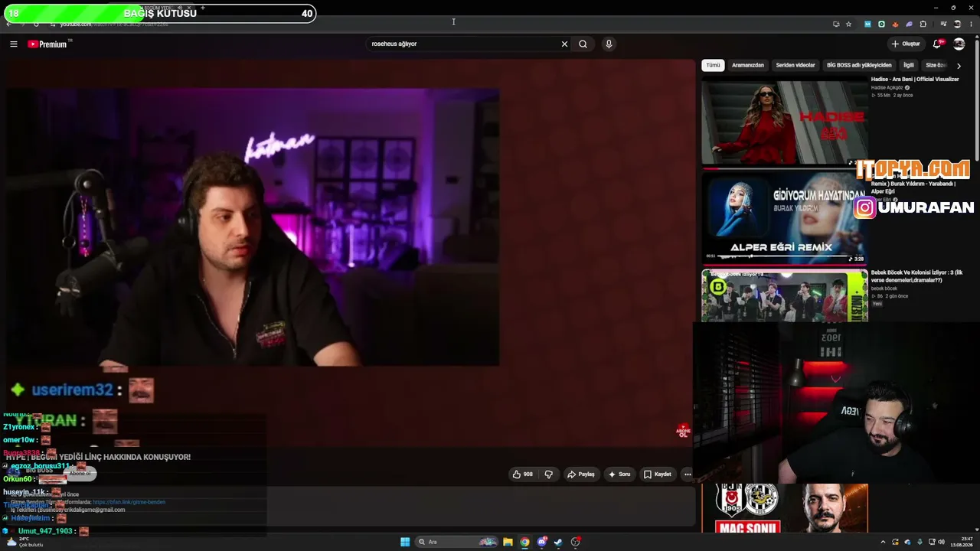Open the YouTube guide hamburger menu
Screen dimensions: 980x551
coord(13,44)
